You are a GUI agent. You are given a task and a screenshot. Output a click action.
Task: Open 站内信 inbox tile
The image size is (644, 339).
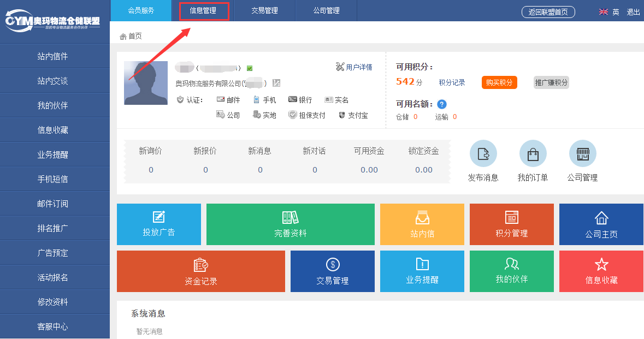pyautogui.click(x=422, y=224)
